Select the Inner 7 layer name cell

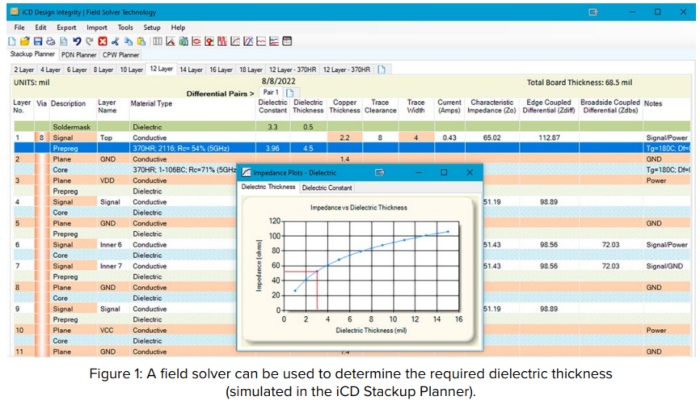(113, 266)
